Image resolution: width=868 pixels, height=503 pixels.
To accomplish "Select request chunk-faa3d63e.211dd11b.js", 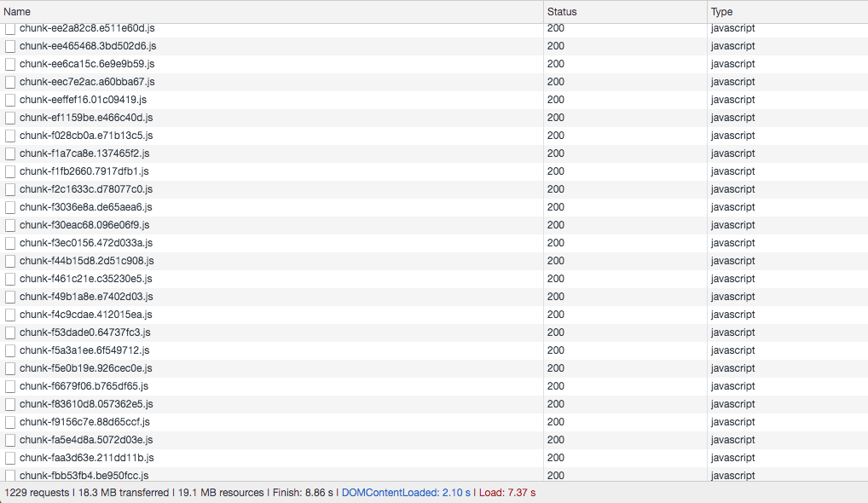I will pyautogui.click(x=434, y=458).
